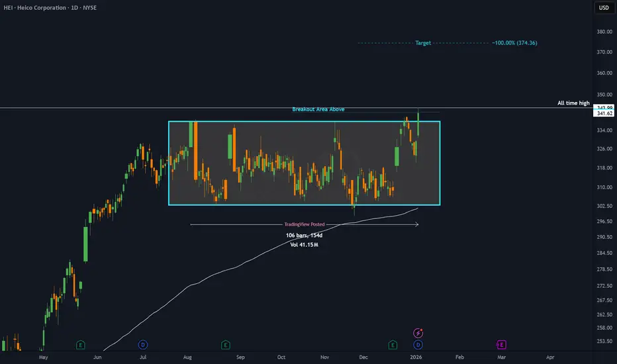Click the Nov label on the time axis
This screenshot has width=617, height=364.
click(x=324, y=357)
